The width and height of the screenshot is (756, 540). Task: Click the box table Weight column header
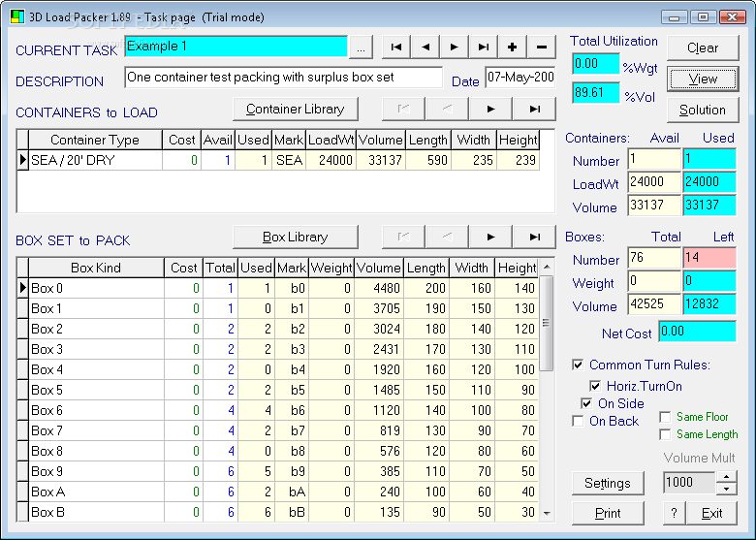pyautogui.click(x=331, y=268)
